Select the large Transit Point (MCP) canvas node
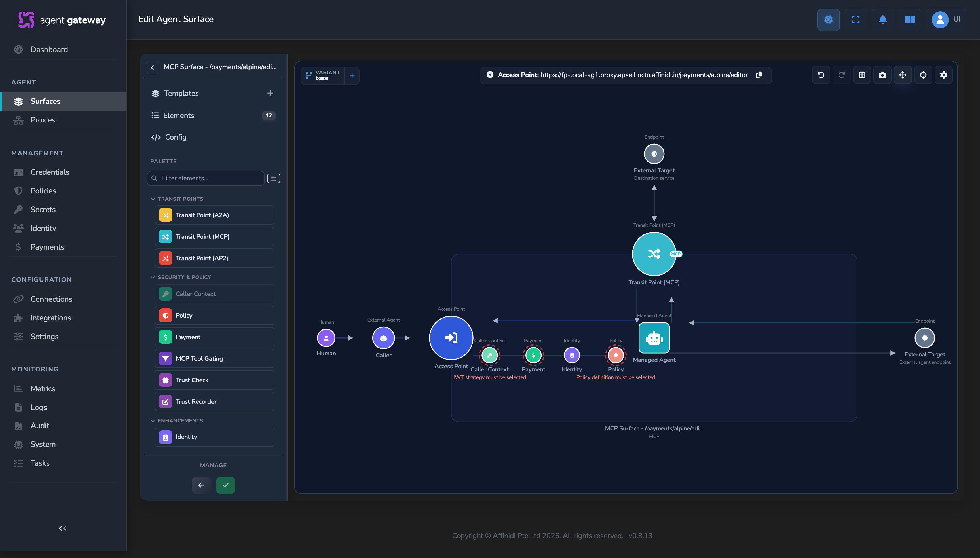Image resolution: width=980 pixels, height=558 pixels. (x=654, y=254)
